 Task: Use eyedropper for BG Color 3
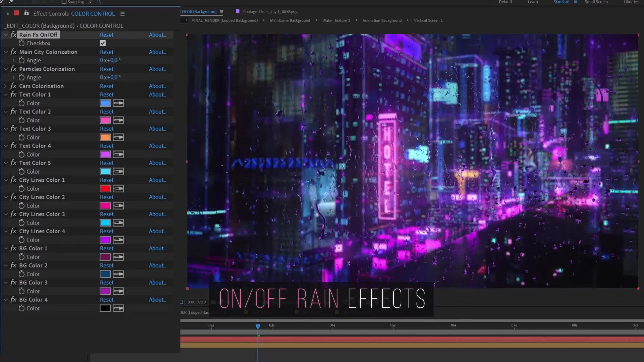[x=118, y=291]
